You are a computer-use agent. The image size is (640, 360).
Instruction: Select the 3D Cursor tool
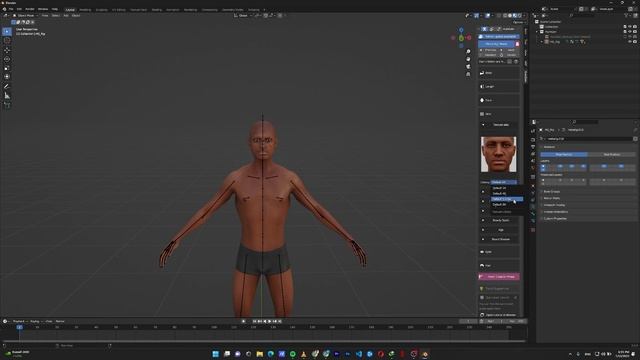[x=7, y=40]
